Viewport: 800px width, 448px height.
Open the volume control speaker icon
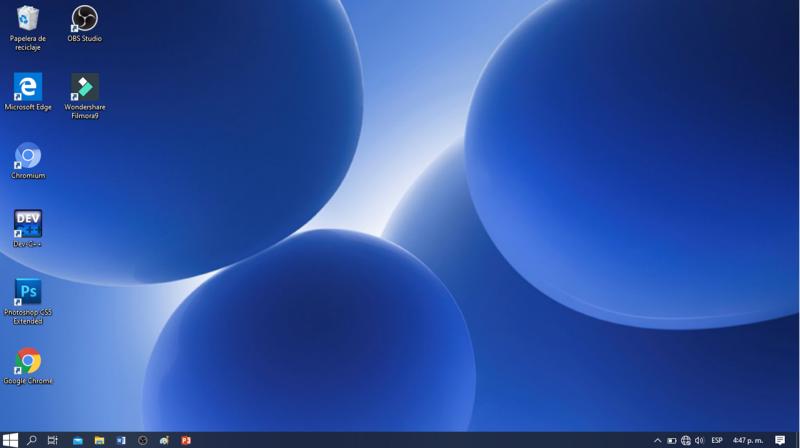coord(699,440)
